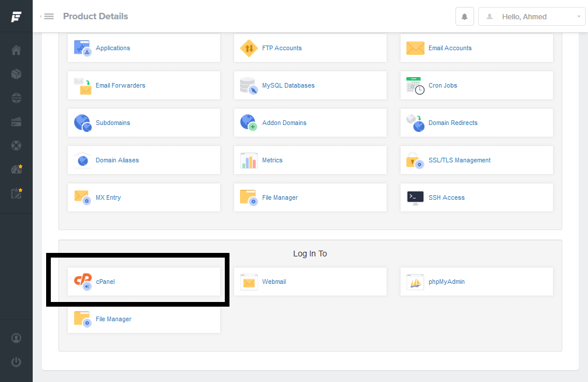Click the FTP Accounts diamond icon
The image size is (588, 382).
[x=249, y=48]
